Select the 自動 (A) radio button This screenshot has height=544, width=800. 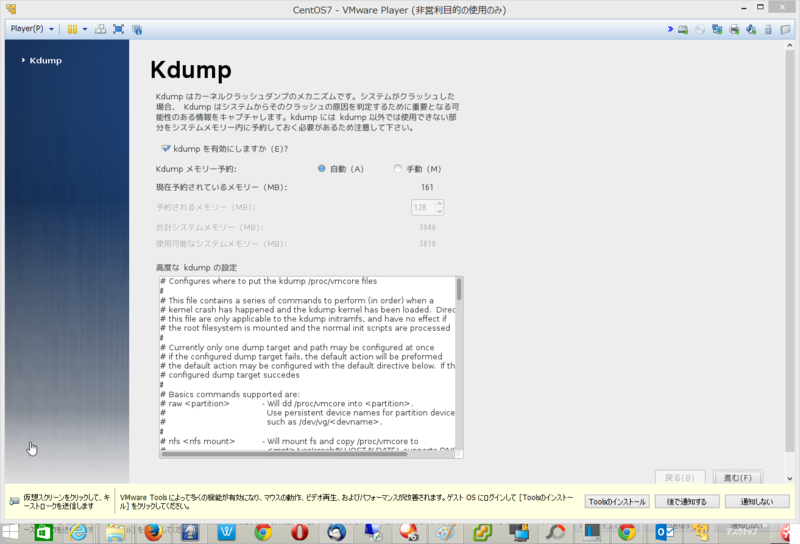[321, 168]
